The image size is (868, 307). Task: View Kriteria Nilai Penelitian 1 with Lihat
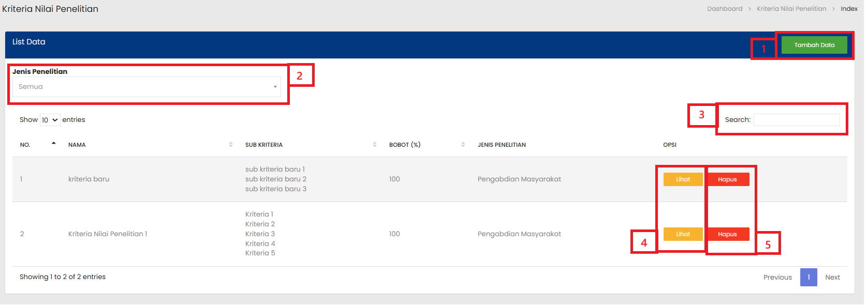tap(683, 234)
